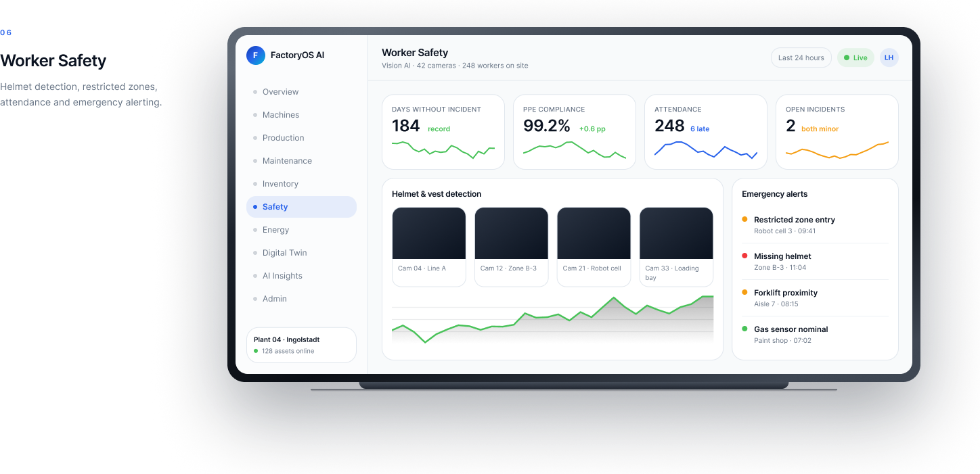Select Production from the sidebar

(x=301, y=138)
